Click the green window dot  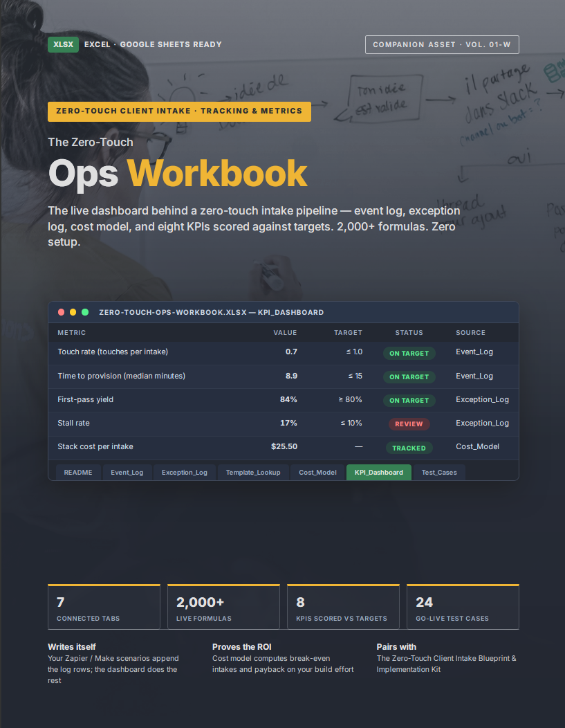click(x=85, y=312)
